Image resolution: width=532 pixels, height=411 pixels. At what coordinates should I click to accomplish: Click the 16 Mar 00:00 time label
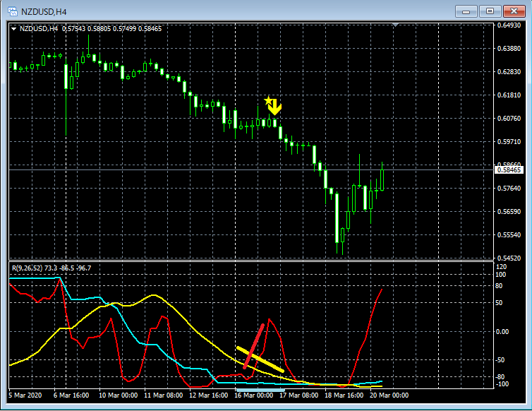click(254, 395)
